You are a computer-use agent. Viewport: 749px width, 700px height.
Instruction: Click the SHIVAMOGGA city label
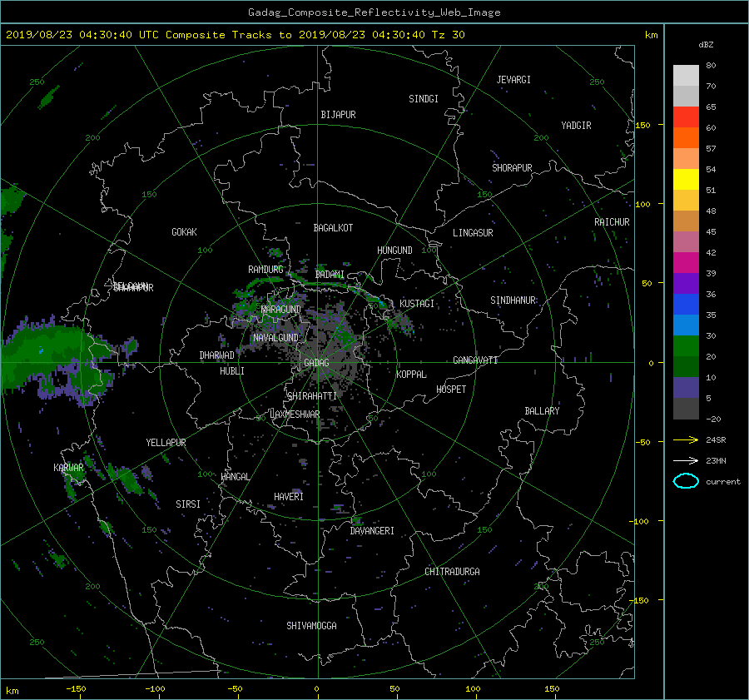[311, 626]
